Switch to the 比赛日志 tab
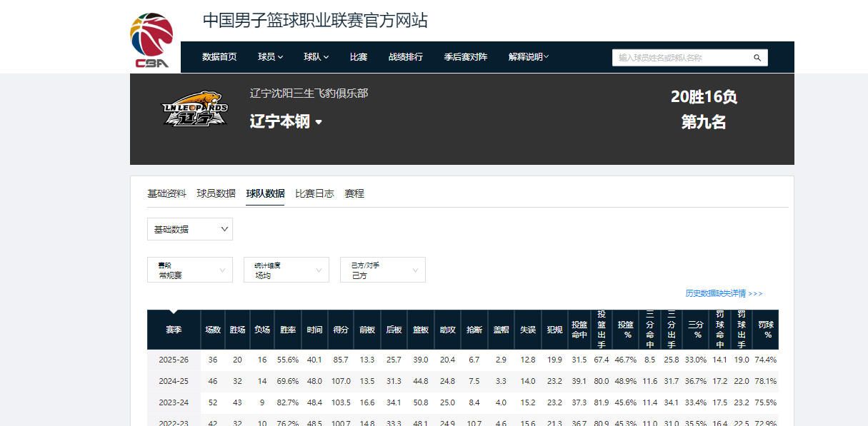Screen dimensions: 868x426 pyautogui.click(x=314, y=193)
